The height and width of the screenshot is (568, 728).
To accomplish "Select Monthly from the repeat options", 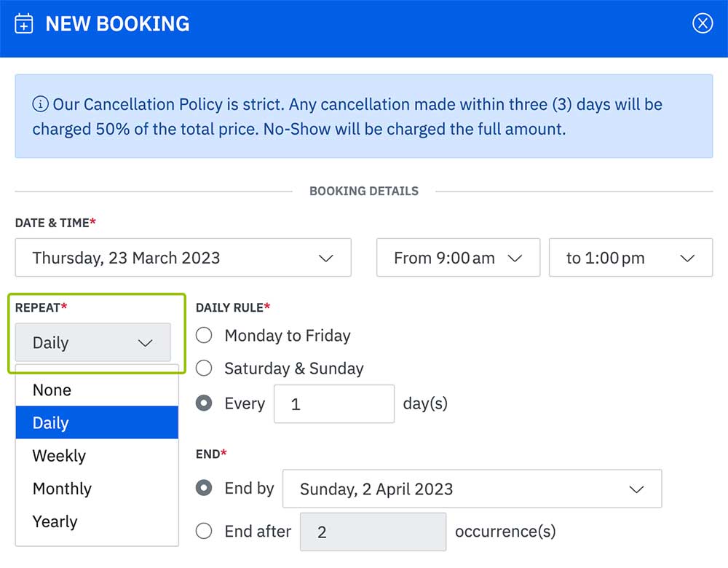I will click(97, 489).
